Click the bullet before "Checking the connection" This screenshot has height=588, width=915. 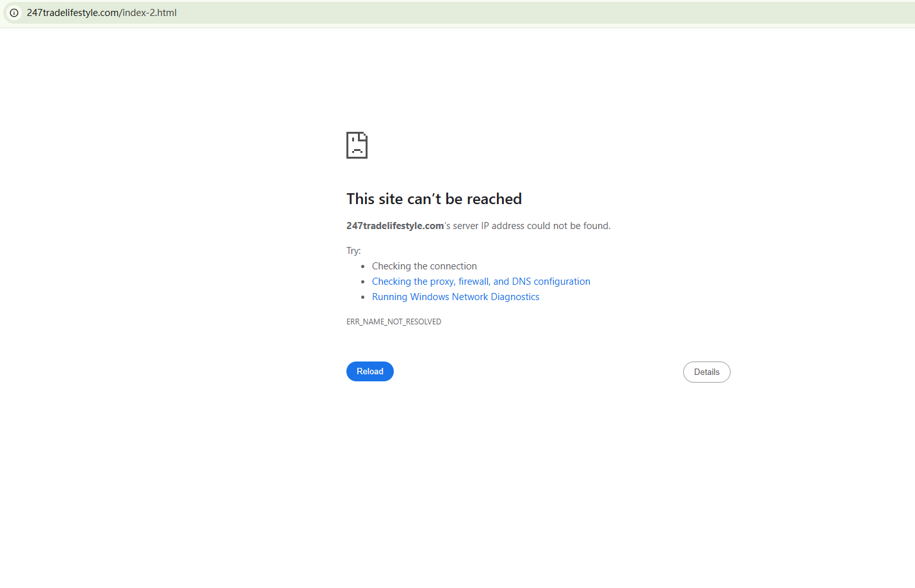tap(362, 267)
